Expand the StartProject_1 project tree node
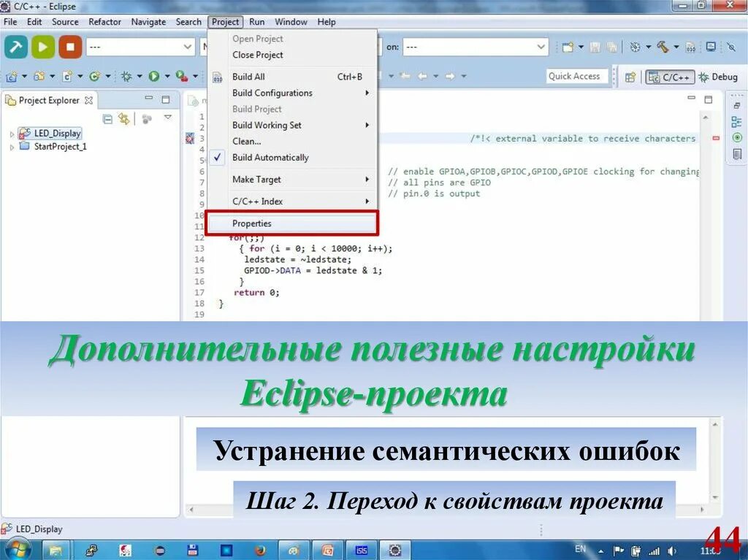Viewport: 748px width, 560px height. pyautogui.click(x=12, y=147)
